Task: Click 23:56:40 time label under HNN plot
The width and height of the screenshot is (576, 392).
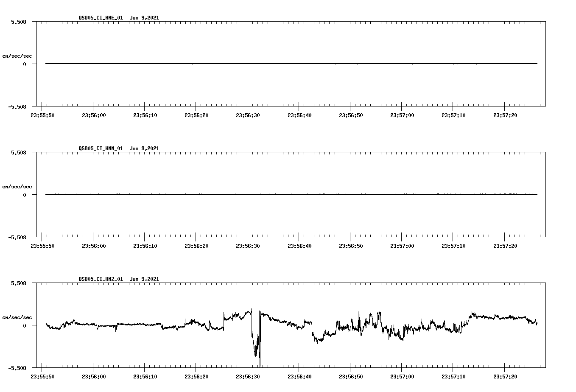Action: [299, 246]
